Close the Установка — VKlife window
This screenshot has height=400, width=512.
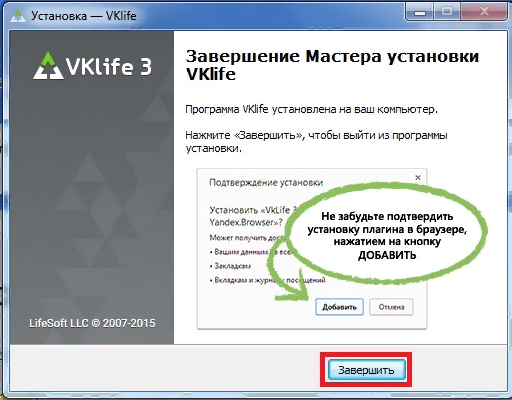[484, 12]
